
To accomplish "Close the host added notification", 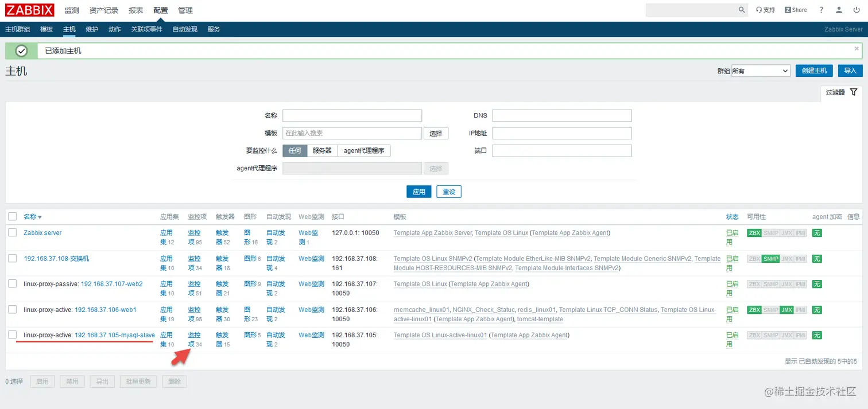I will click(857, 49).
